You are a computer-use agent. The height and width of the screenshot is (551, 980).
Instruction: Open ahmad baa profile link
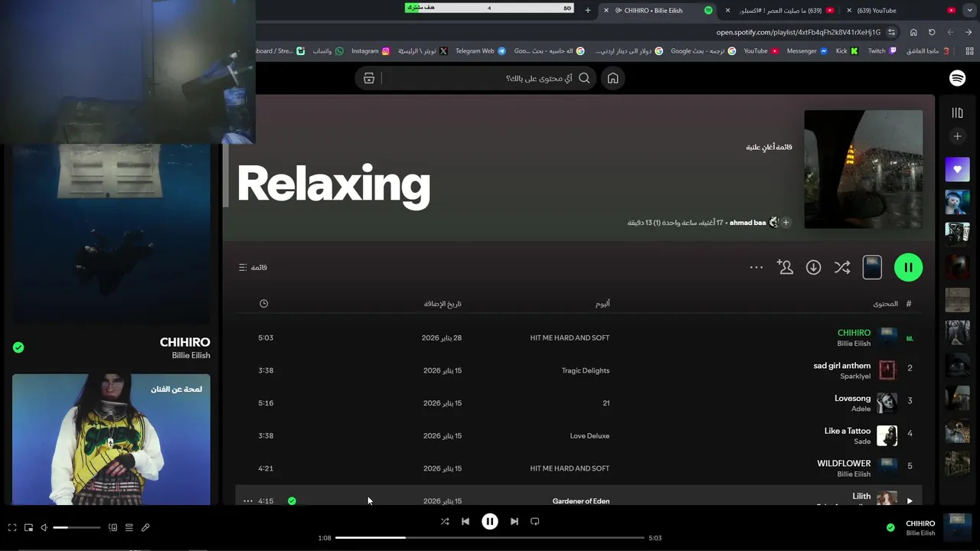[x=748, y=223]
